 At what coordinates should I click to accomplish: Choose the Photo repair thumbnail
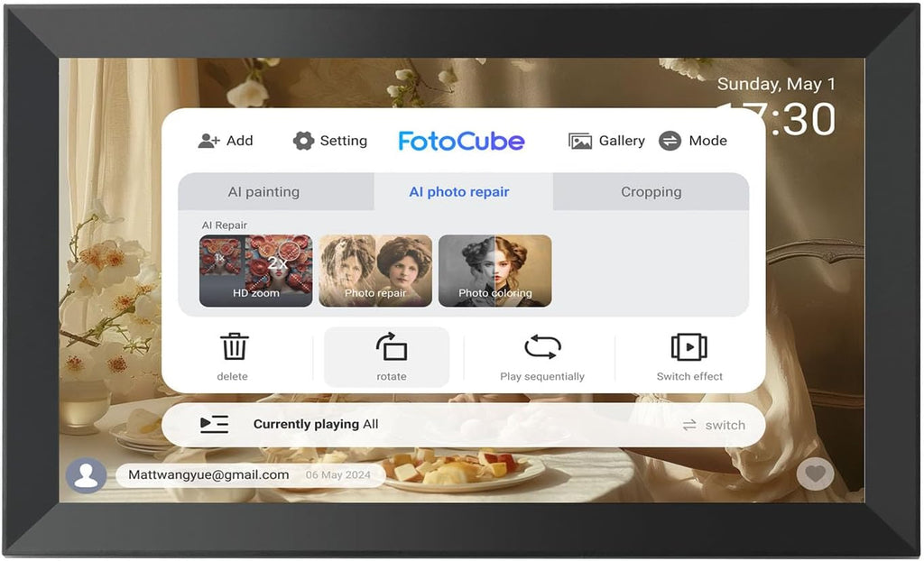[x=375, y=271]
